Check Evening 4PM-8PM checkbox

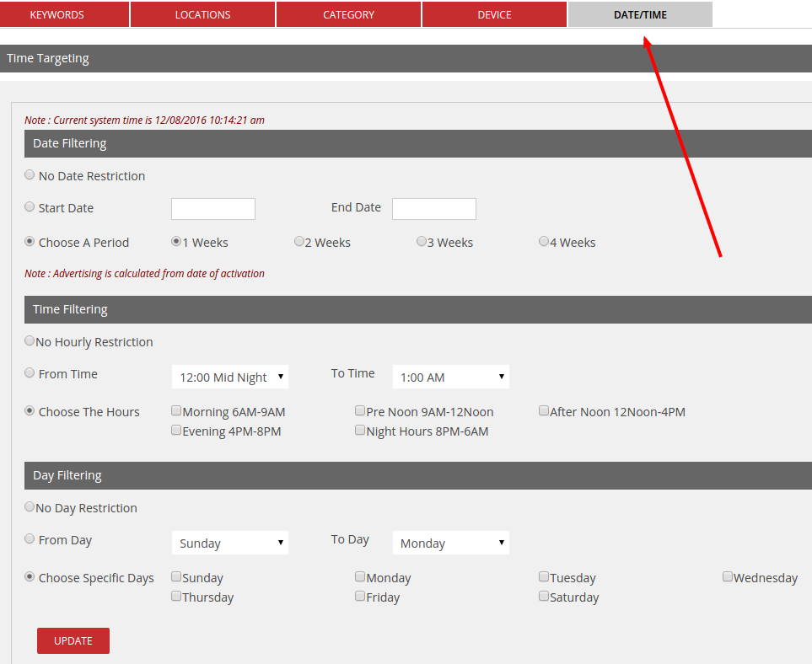[176, 431]
